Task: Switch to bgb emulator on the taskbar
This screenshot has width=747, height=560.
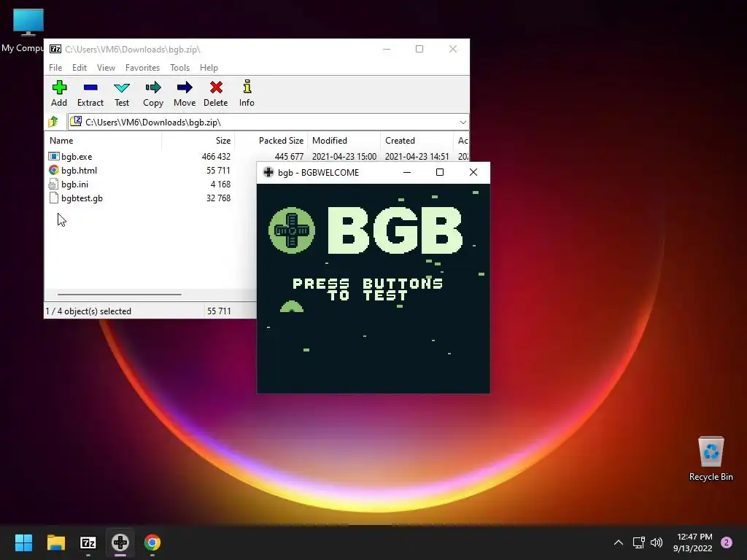Action: (120, 542)
